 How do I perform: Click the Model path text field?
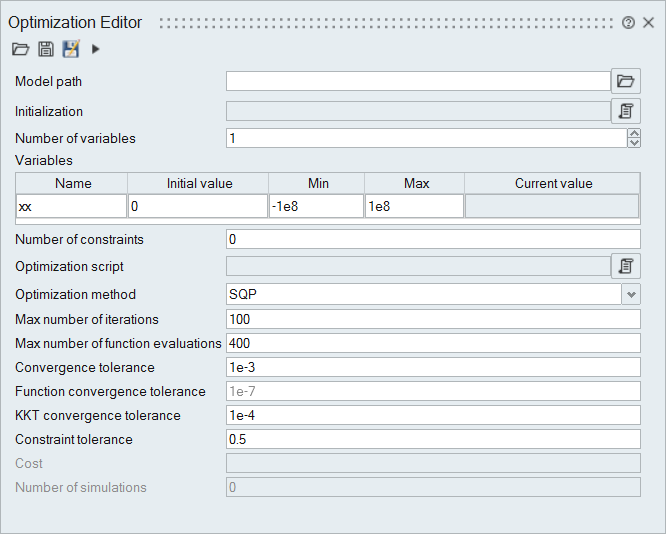click(x=417, y=82)
